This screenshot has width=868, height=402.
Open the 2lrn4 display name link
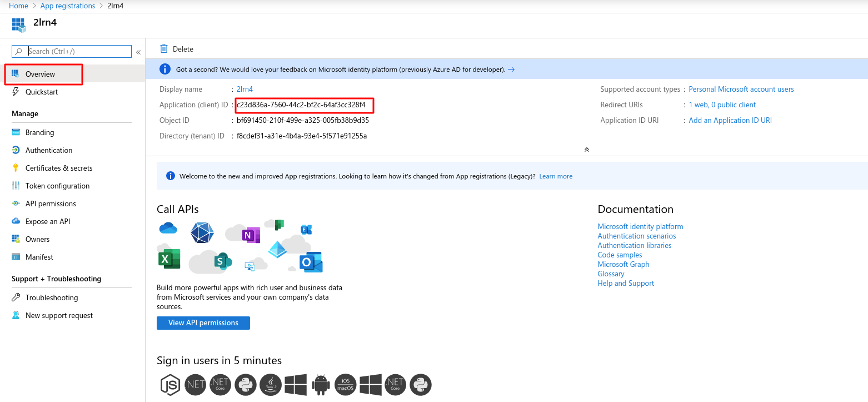tap(245, 89)
